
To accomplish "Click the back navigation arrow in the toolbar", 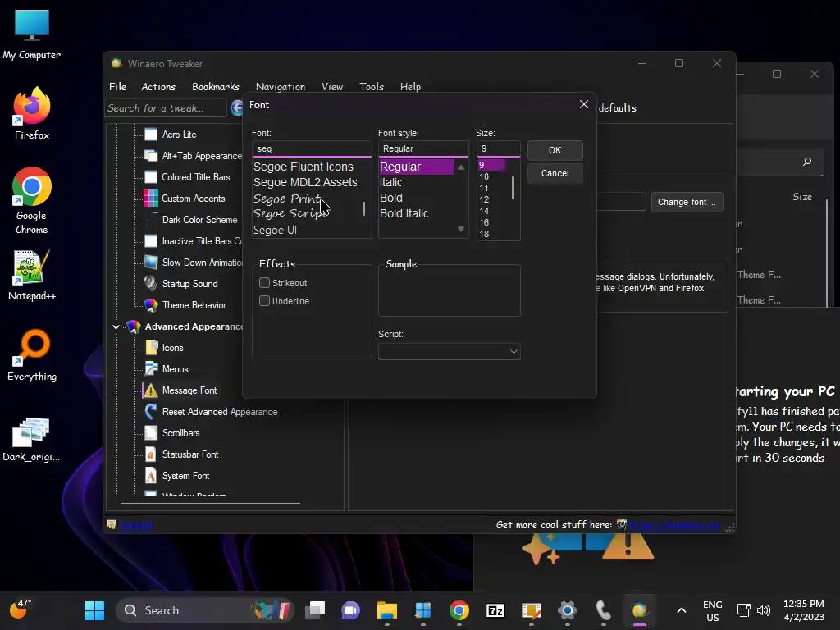I will click(237, 107).
